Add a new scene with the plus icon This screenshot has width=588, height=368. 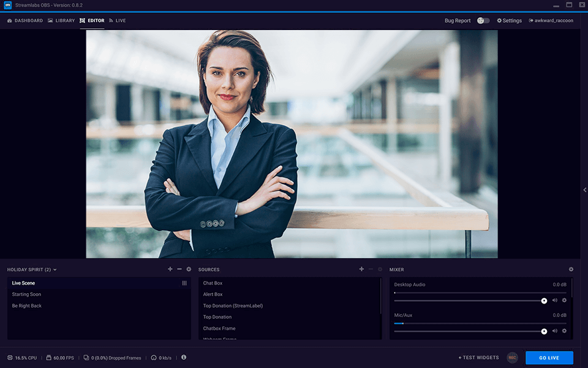(x=170, y=269)
